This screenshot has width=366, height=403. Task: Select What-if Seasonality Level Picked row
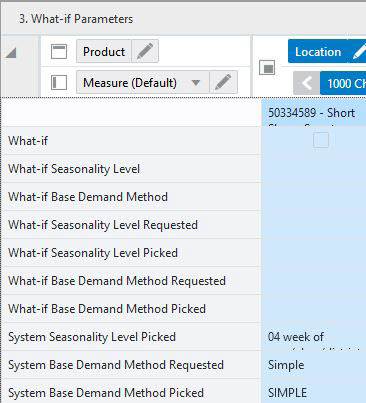[132, 253]
